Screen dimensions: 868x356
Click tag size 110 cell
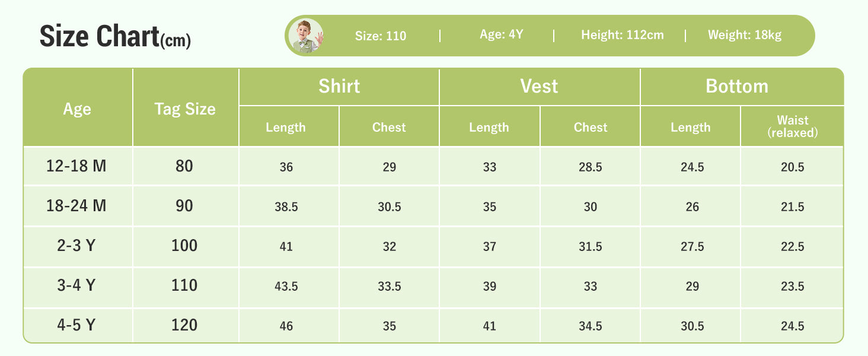point(186,286)
